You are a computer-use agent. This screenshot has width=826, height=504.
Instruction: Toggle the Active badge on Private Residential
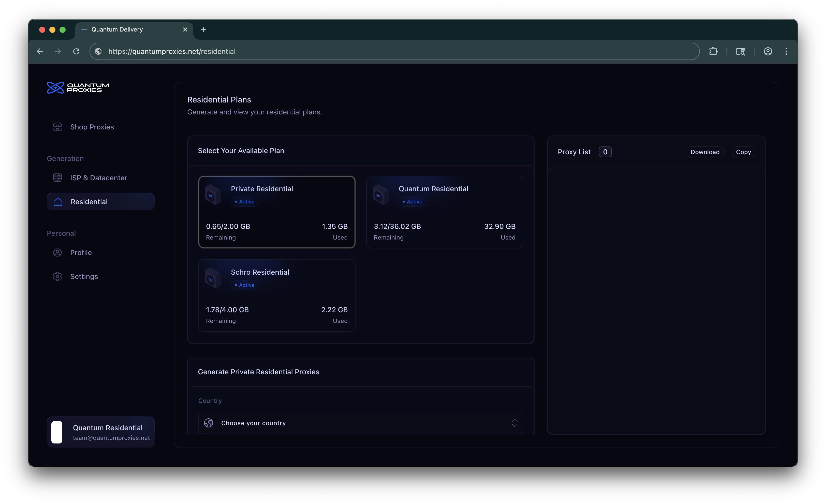(244, 201)
